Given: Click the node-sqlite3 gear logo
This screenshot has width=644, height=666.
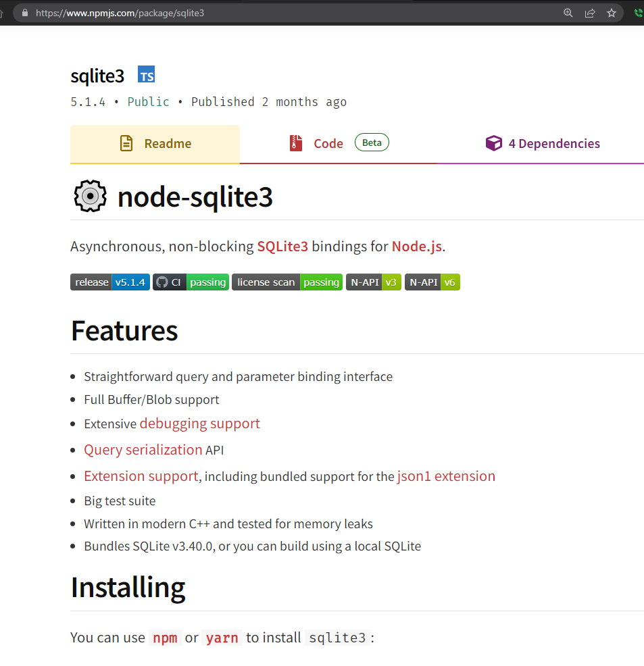Looking at the screenshot, I should 90,197.
